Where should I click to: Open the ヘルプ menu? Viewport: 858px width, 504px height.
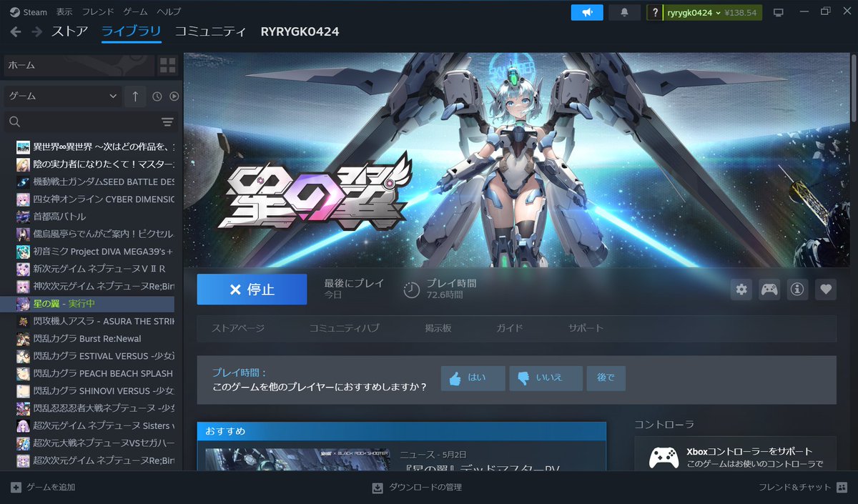(x=169, y=12)
